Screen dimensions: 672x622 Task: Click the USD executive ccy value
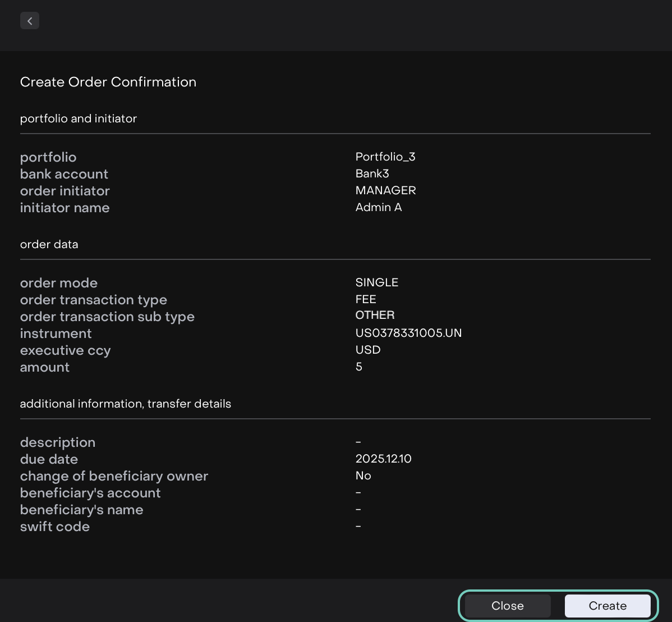click(x=368, y=350)
